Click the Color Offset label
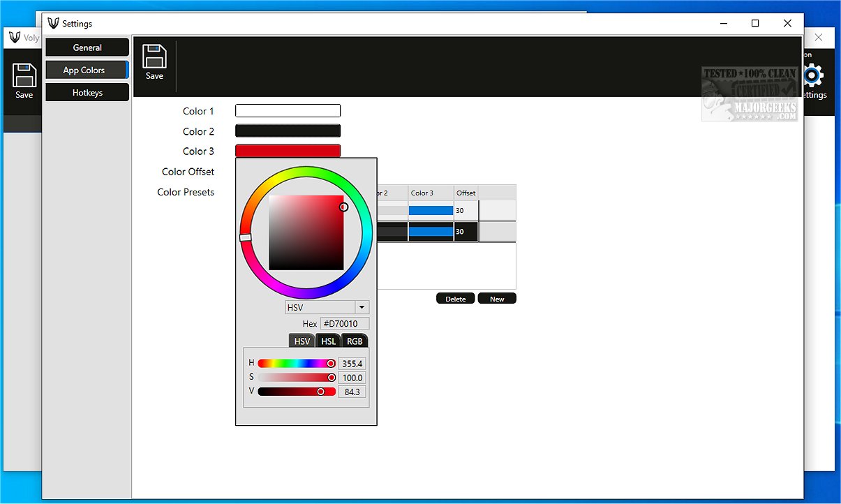 (x=188, y=172)
